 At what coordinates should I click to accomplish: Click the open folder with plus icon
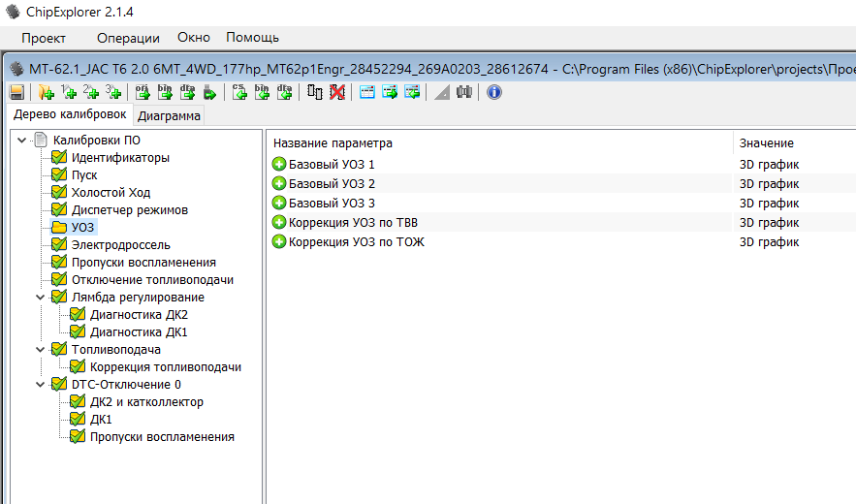tap(46, 92)
